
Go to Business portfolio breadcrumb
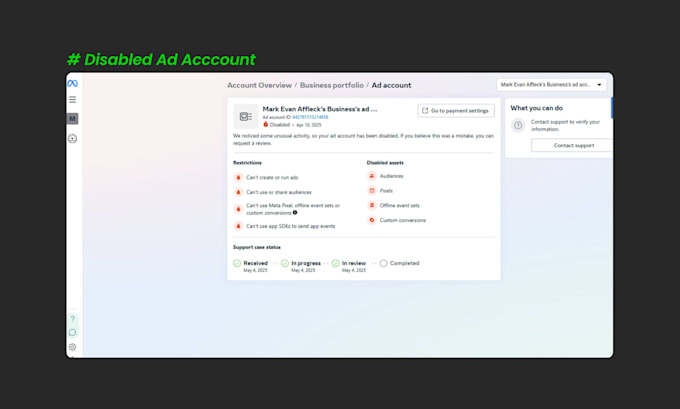click(332, 85)
